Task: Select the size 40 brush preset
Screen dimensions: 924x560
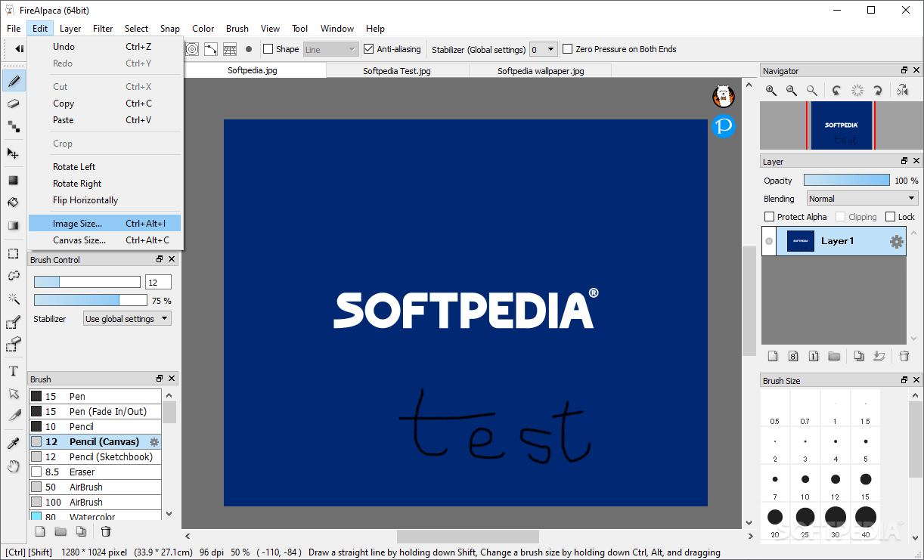Action: pos(865,517)
